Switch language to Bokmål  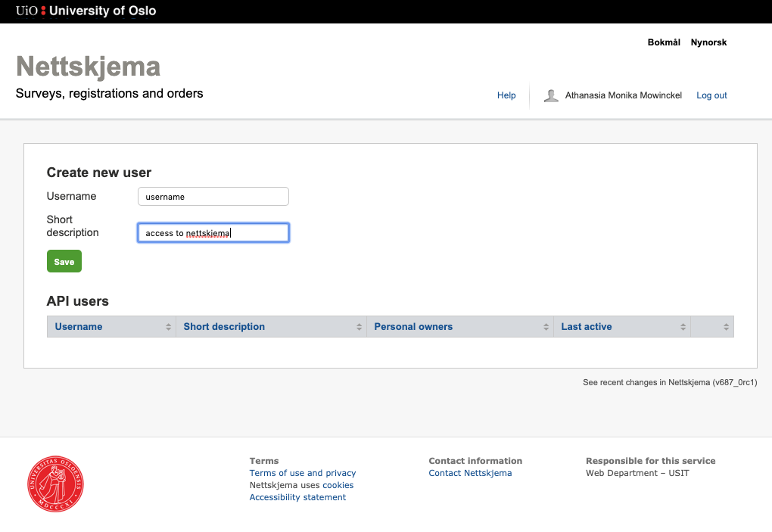pyautogui.click(x=664, y=42)
